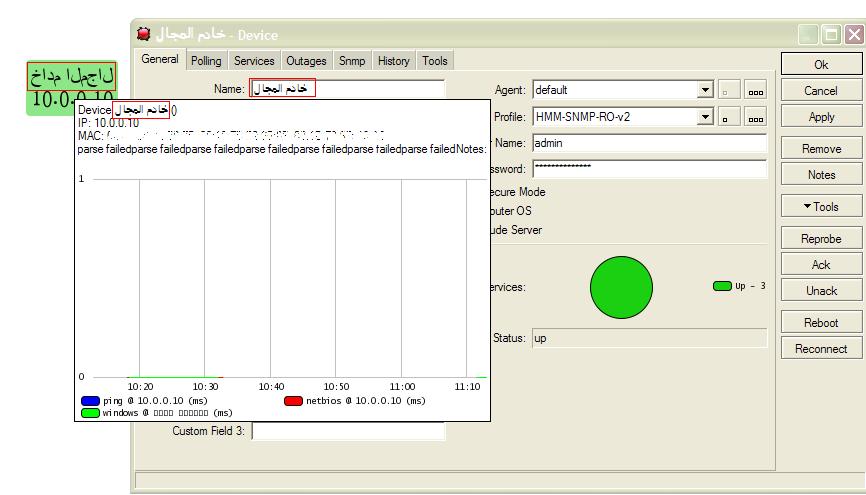This screenshot has height=495, width=866.
Task: Click the Unack button
Action: [821, 291]
